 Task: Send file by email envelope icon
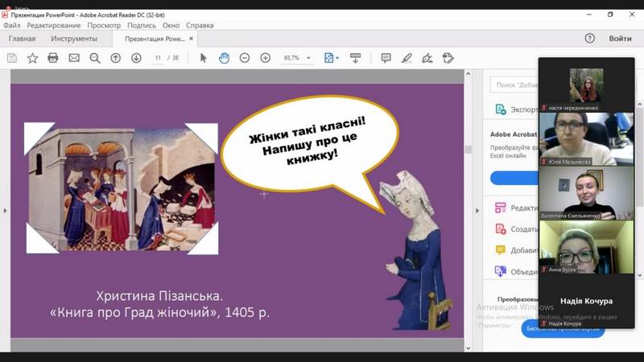pos(74,58)
